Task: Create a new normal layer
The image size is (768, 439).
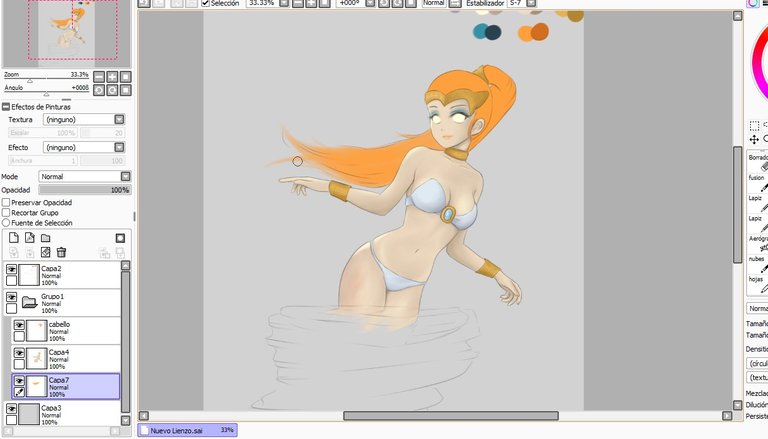Action: tap(14, 238)
